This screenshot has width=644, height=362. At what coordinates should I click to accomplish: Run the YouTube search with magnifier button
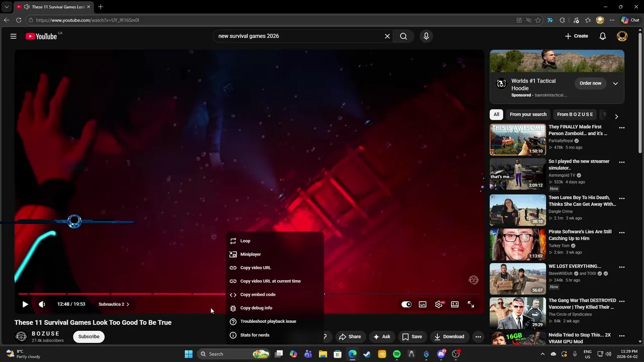404,36
